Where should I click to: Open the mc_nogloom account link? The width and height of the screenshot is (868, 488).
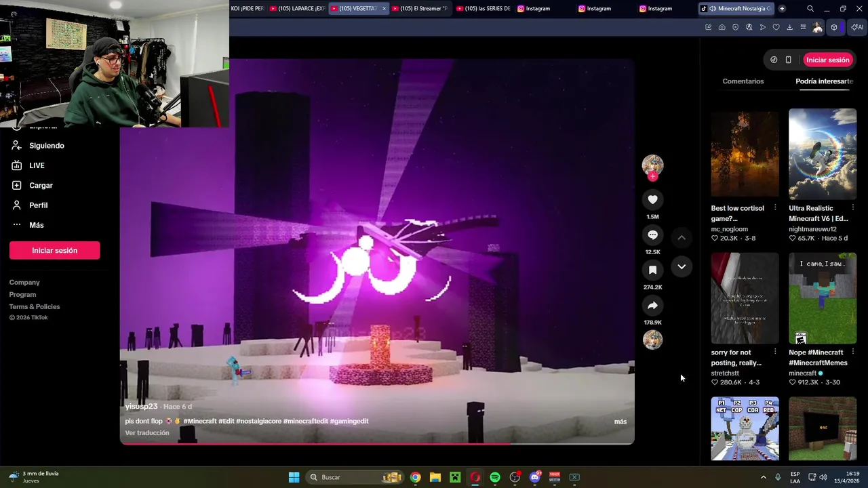click(x=730, y=229)
